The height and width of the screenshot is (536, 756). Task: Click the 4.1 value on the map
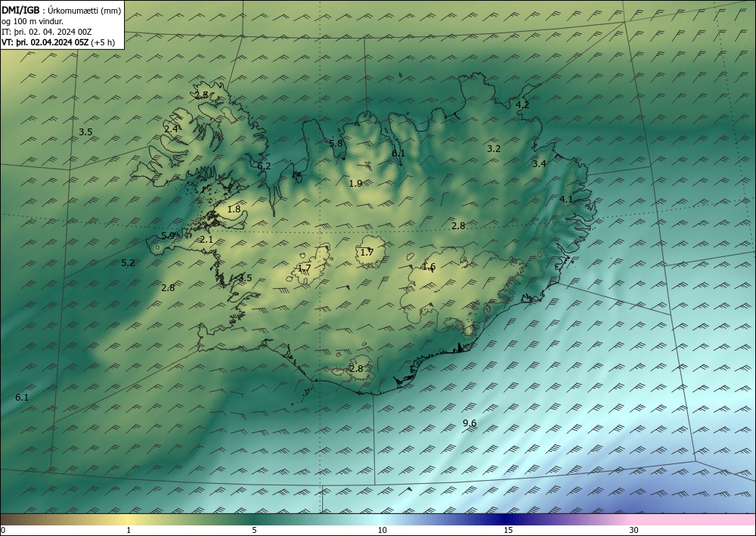pos(566,199)
